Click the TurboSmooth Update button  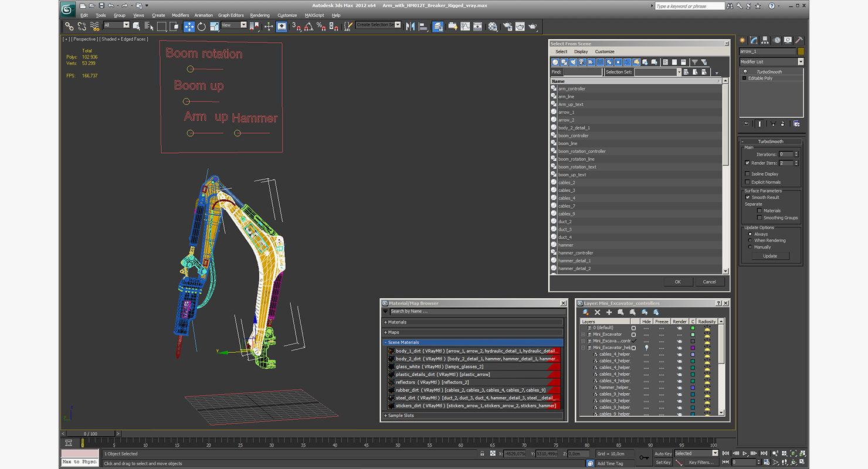[770, 256]
